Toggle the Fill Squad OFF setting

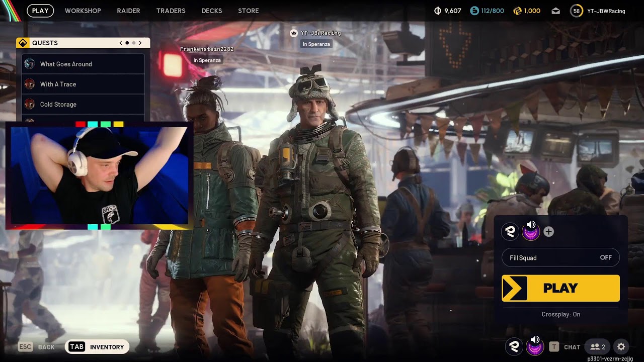[x=560, y=257]
